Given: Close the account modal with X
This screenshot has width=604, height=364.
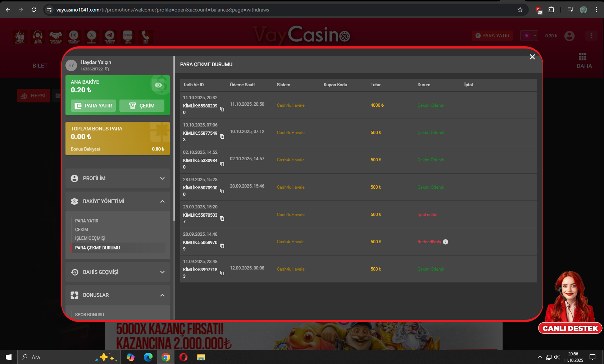Looking at the screenshot, I should (x=532, y=57).
